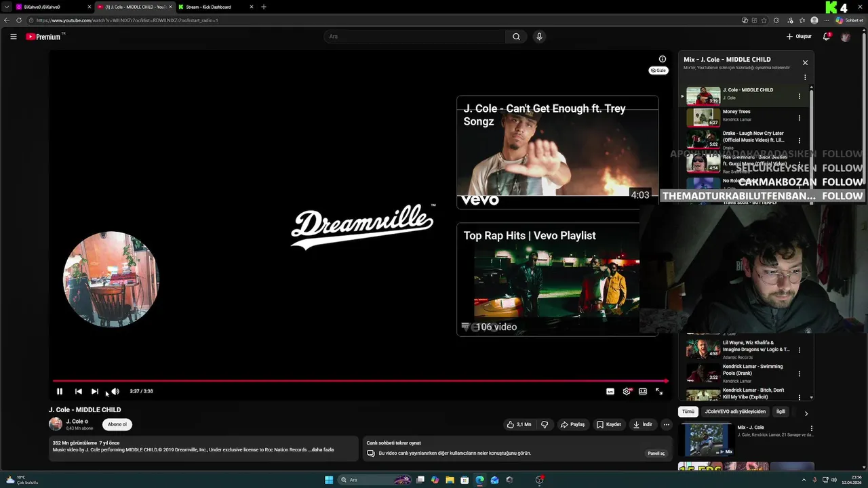Select the 'JColeVEVO adlı yükleyiciden' chip
The width and height of the screenshot is (868, 488).
(x=735, y=411)
